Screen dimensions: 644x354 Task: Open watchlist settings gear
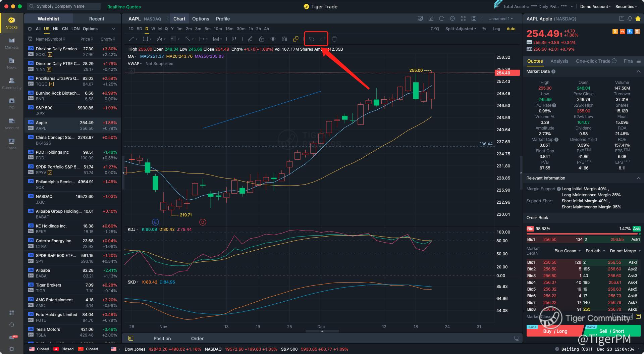30,29
